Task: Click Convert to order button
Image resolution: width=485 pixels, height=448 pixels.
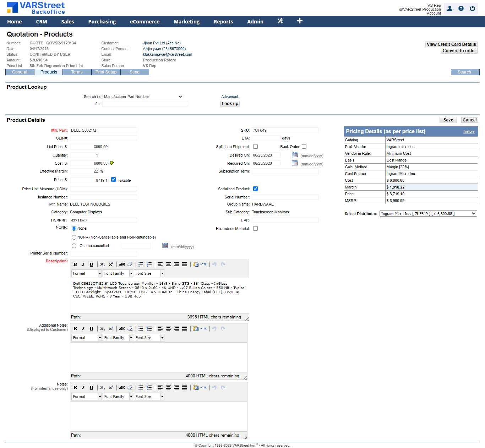Action: (x=459, y=51)
